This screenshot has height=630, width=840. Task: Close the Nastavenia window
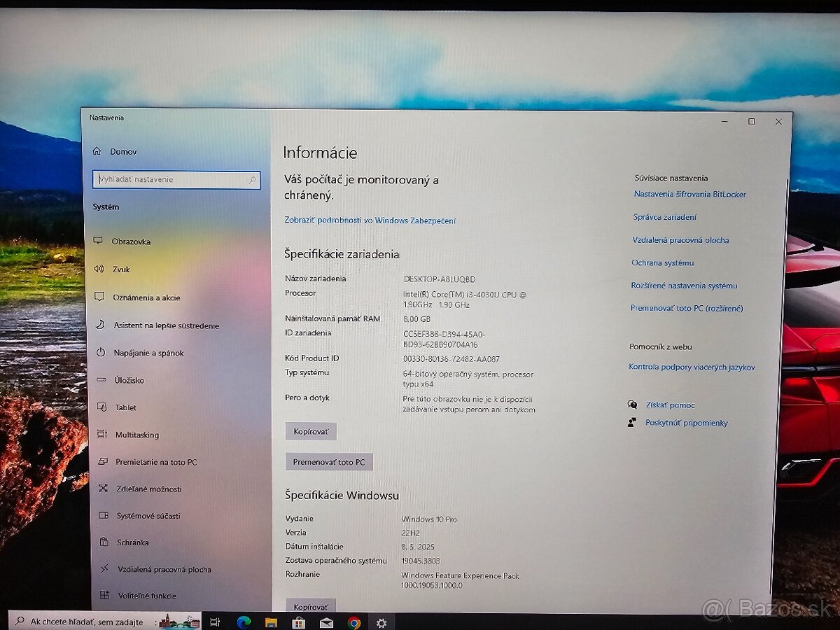778,122
